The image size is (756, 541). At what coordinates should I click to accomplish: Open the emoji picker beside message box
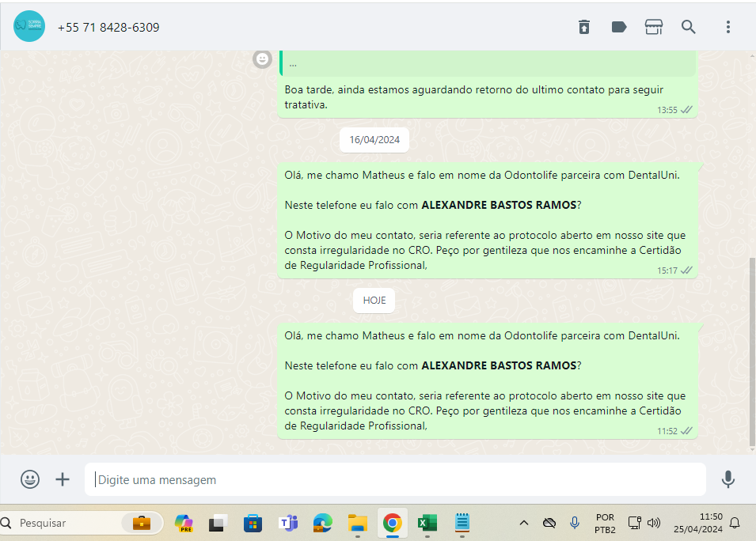coord(30,479)
